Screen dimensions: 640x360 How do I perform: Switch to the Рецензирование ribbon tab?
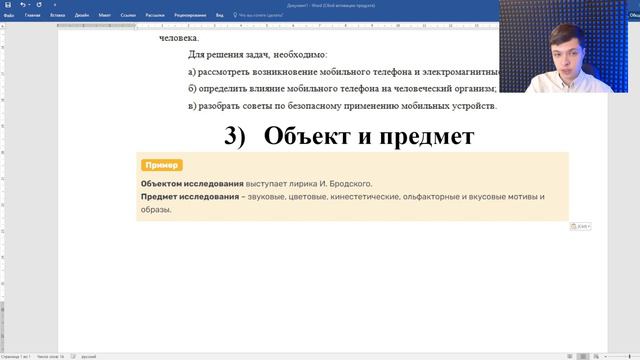(190, 15)
